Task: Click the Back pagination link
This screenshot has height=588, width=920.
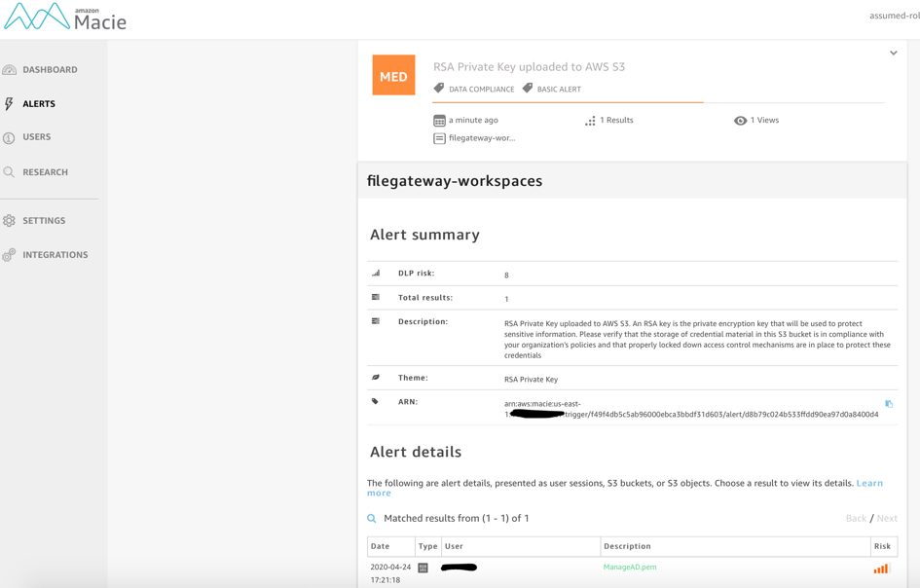Action: click(x=856, y=518)
